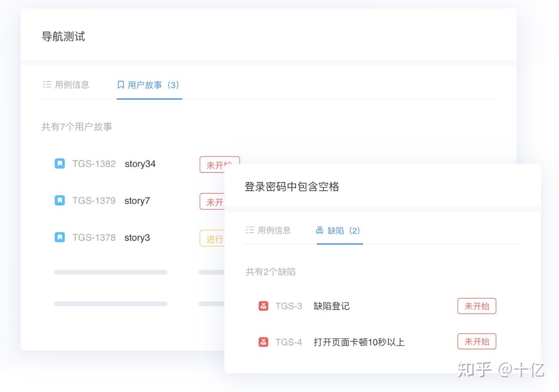Select the story icon for TGS-1378
The width and height of the screenshot is (559, 392).
point(59,237)
